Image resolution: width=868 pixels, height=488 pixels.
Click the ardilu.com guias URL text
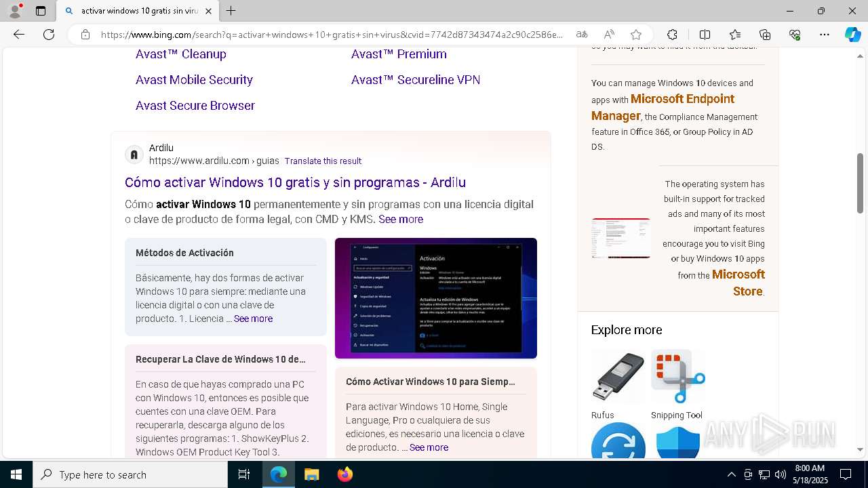214,161
